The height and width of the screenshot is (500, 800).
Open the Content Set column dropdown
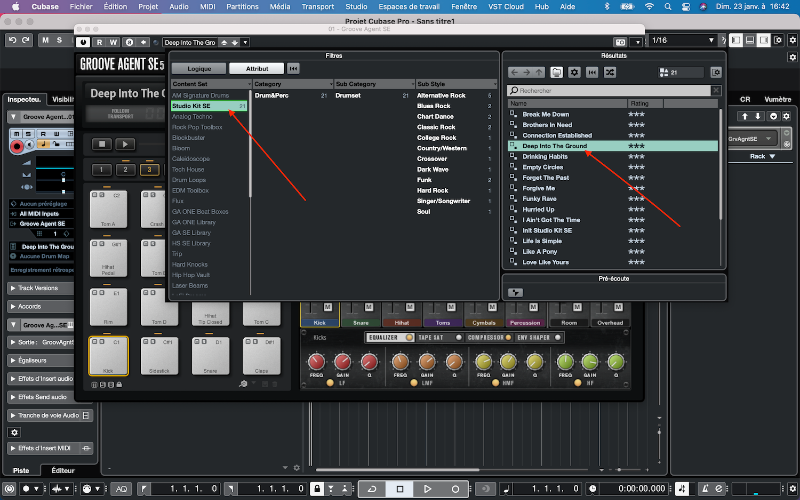(x=249, y=84)
